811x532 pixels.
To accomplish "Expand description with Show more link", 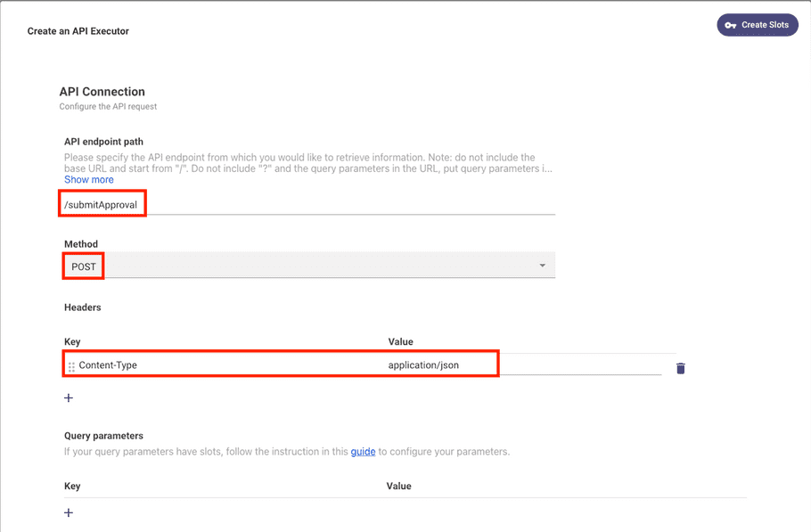I will (x=89, y=179).
